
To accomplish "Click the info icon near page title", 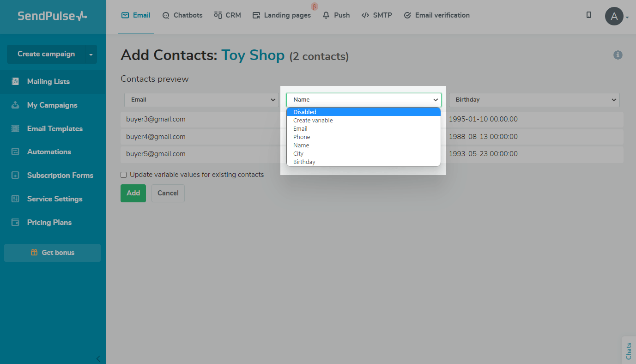I will [x=618, y=55].
